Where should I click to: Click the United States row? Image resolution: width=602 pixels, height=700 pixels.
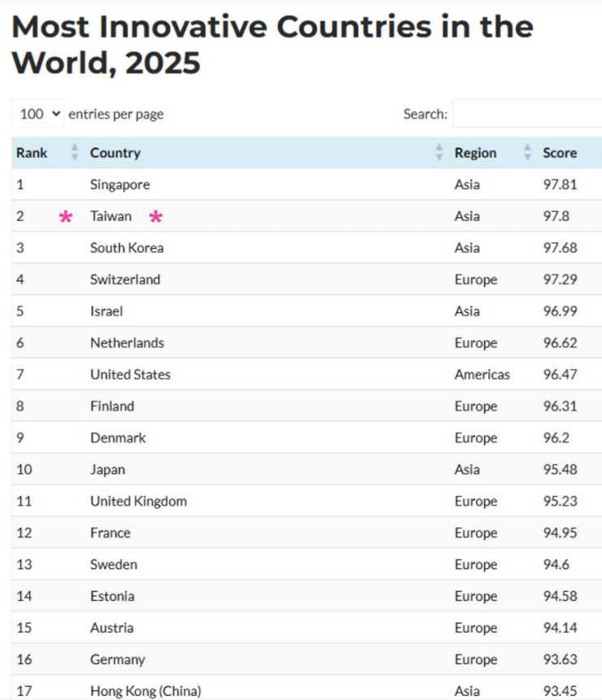tap(307, 374)
